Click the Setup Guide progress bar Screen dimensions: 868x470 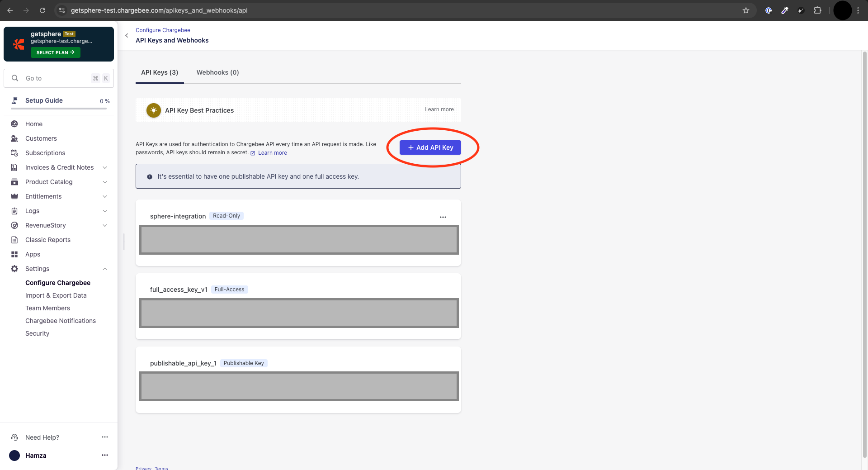point(59,109)
